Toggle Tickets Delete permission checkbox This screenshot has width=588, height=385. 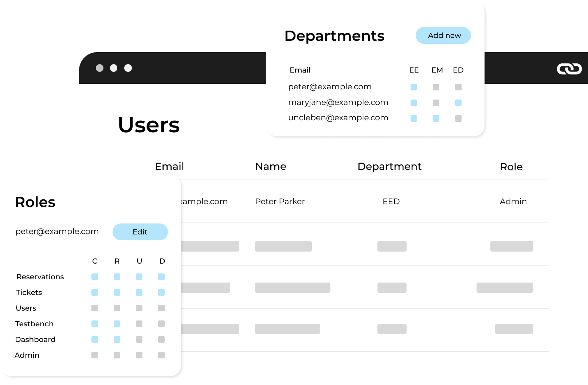coord(161,292)
